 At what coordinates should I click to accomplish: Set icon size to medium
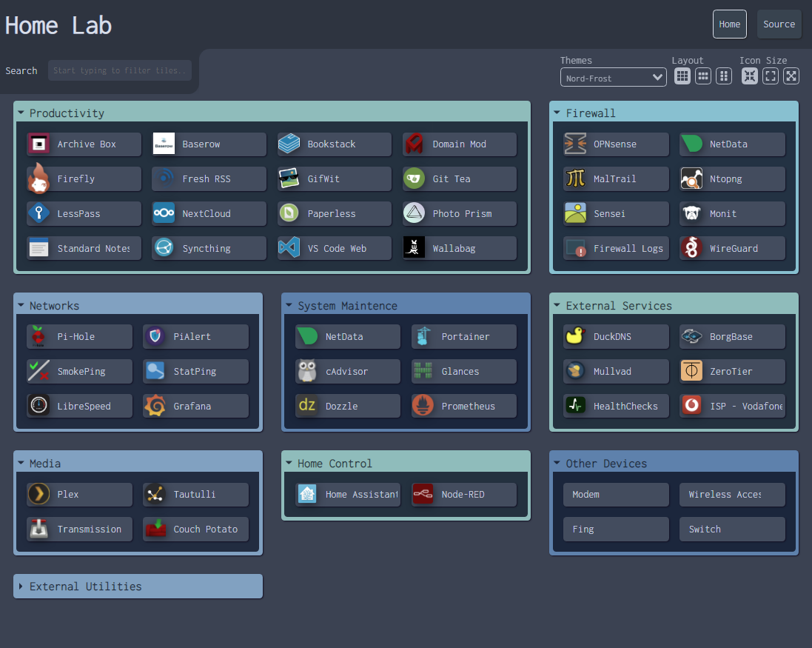point(771,77)
